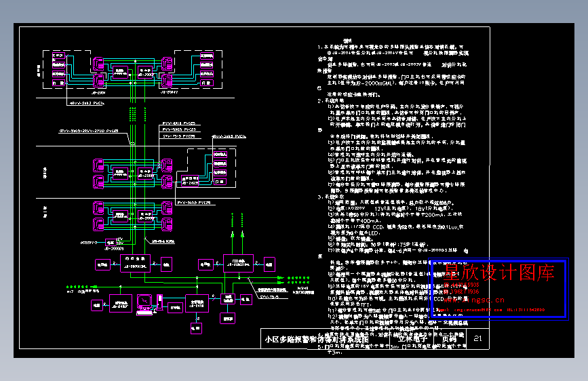Click the notes section heading numbered 3
588x381 pixels.
click(x=331, y=197)
